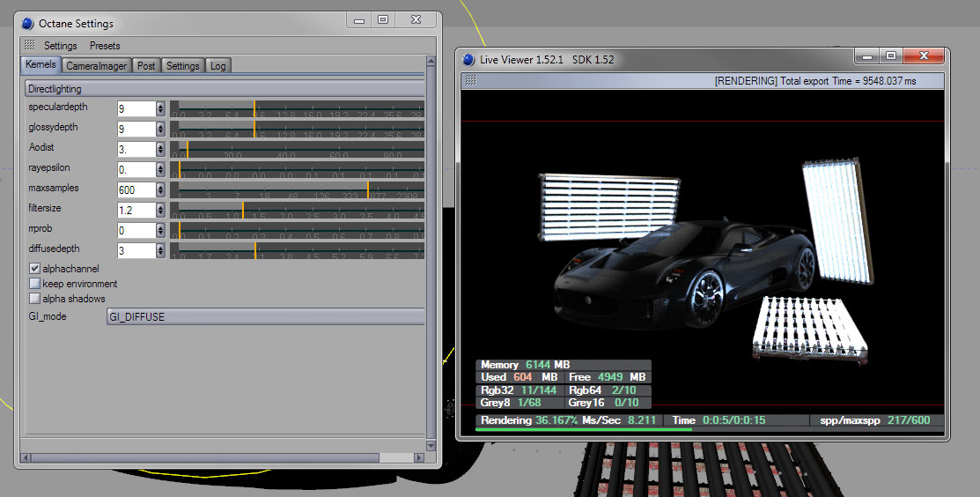Viewport: 980px width, 497px height.
Task: Open the Settings tab next to Post
Action: pos(182,65)
